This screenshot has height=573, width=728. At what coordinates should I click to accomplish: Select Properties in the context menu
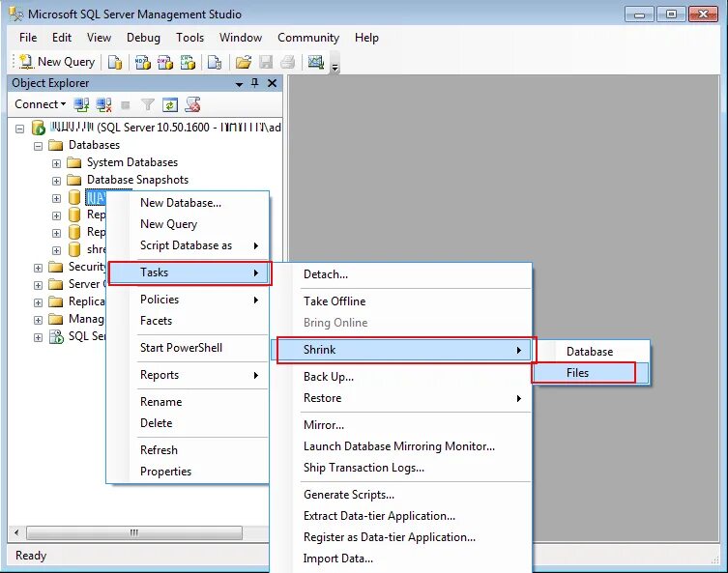click(188, 472)
